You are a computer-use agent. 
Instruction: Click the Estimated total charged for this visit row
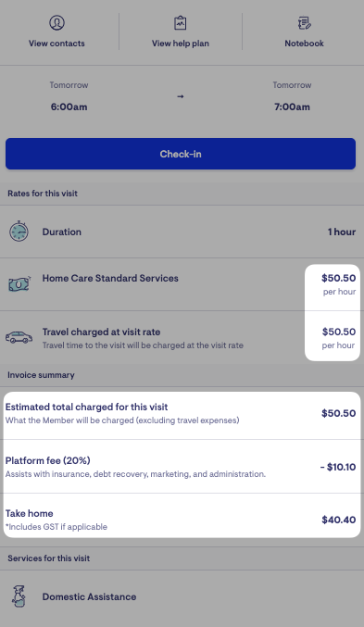182,413
